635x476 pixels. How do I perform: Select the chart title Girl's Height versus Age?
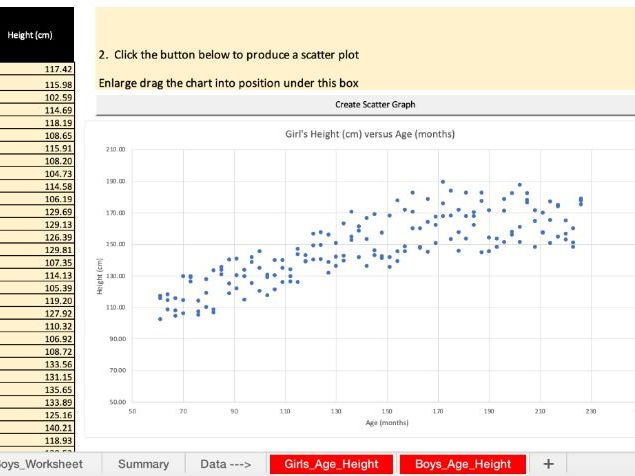(370, 134)
